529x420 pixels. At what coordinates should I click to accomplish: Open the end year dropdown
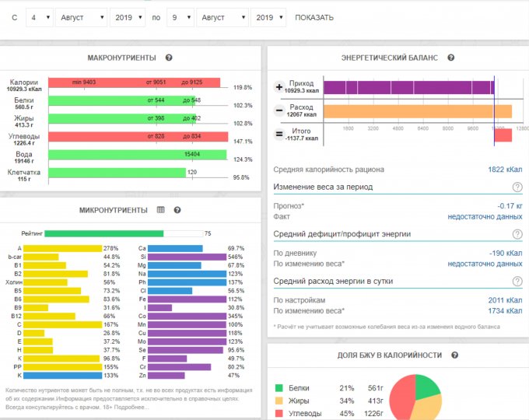pyautogui.click(x=269, y=17)
